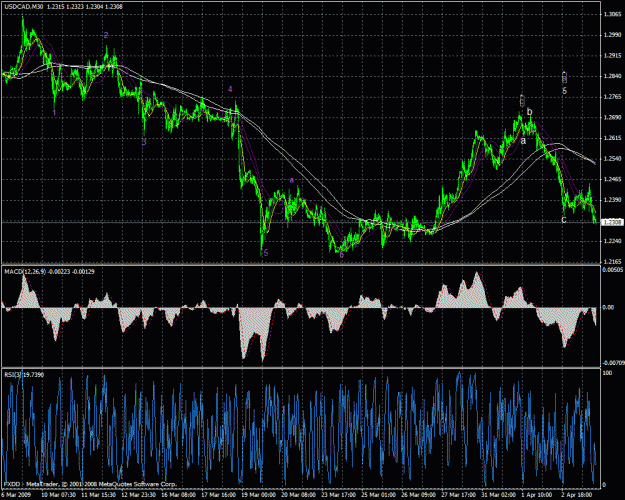
Task: Select the purple wave label 2
Action: [x=106, y=35]
